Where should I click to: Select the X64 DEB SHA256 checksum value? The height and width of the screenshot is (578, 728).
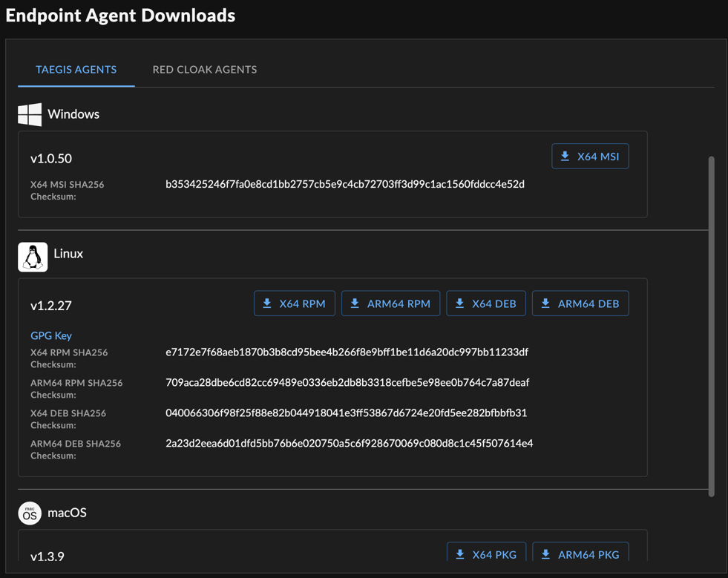point(347,413)
